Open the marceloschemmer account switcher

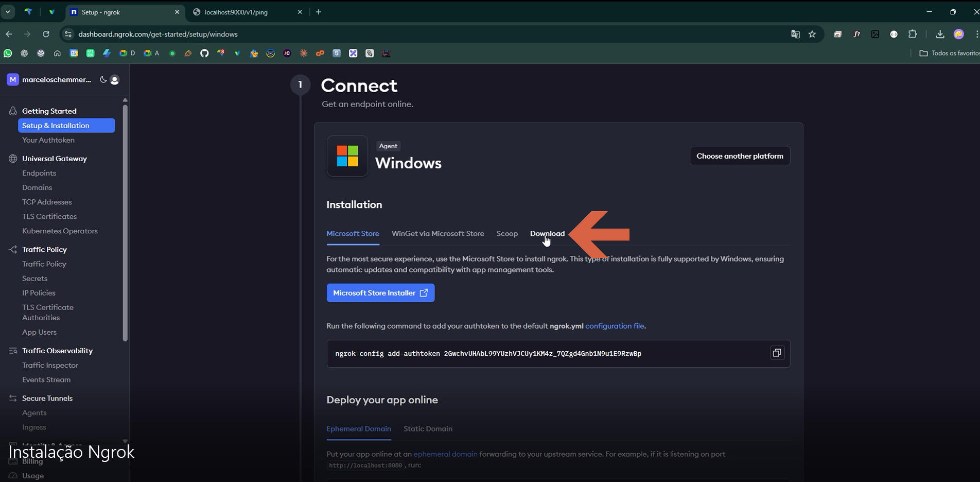pos(49,80)
